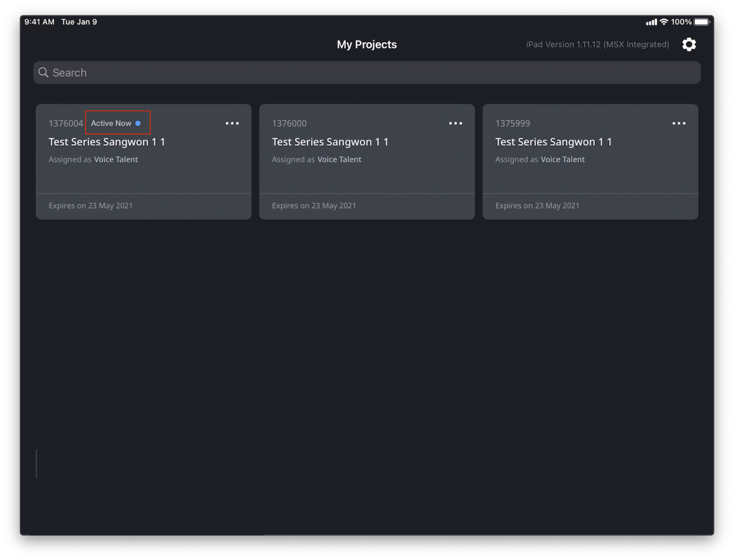Click project number 1376004
The height and width of the screenshot is (560, 734).
tap(66, 123)
